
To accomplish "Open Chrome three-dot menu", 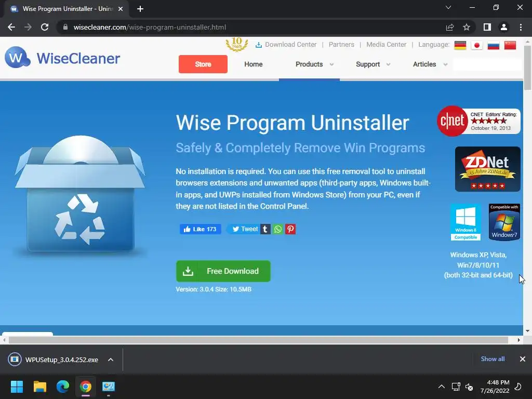I will (x=521, y=27).
